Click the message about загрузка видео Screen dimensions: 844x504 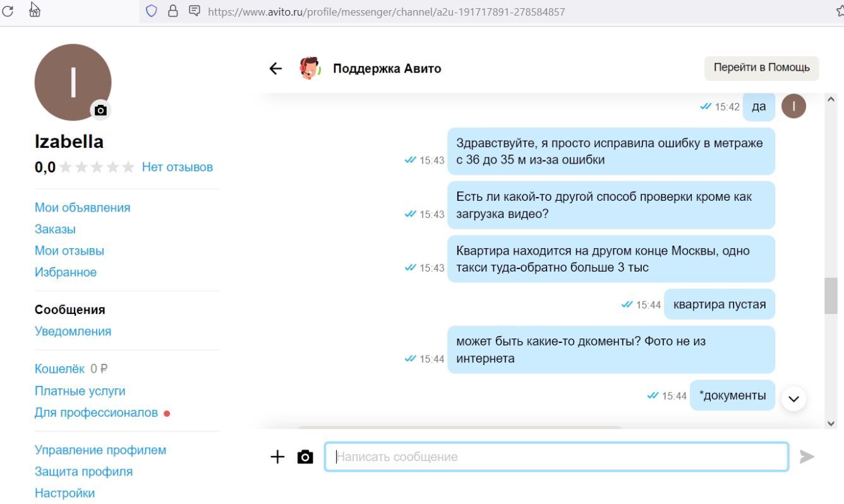pos(611,205)
